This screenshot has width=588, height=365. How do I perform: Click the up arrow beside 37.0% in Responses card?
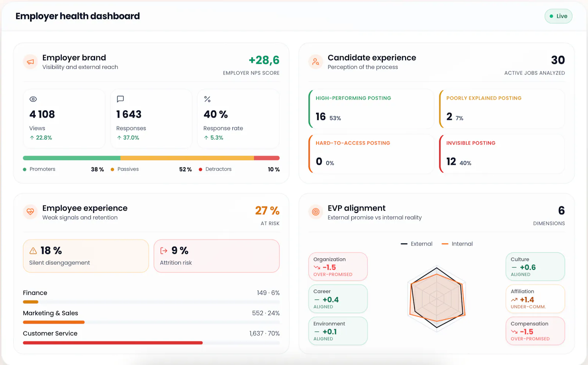point(119,138)
